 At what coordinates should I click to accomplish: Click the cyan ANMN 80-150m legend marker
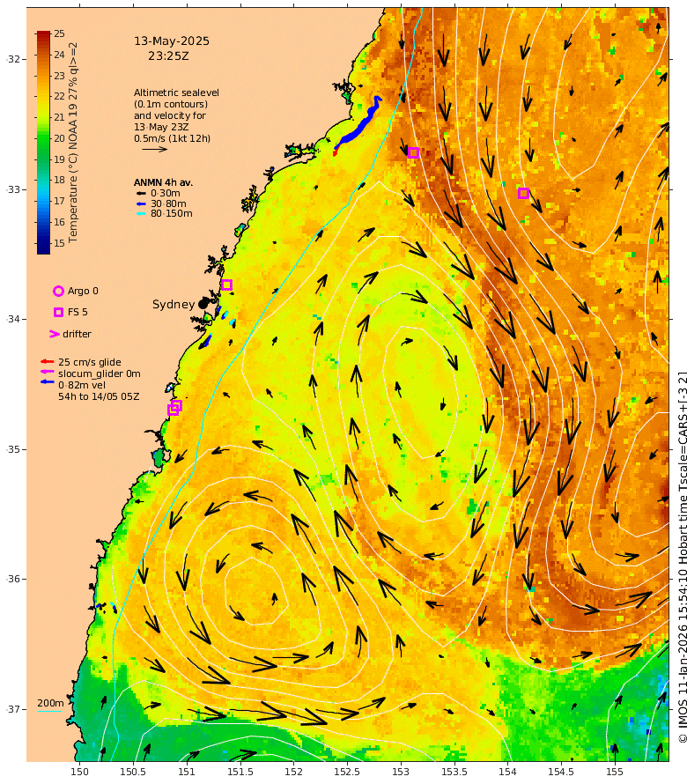(141, 213)
